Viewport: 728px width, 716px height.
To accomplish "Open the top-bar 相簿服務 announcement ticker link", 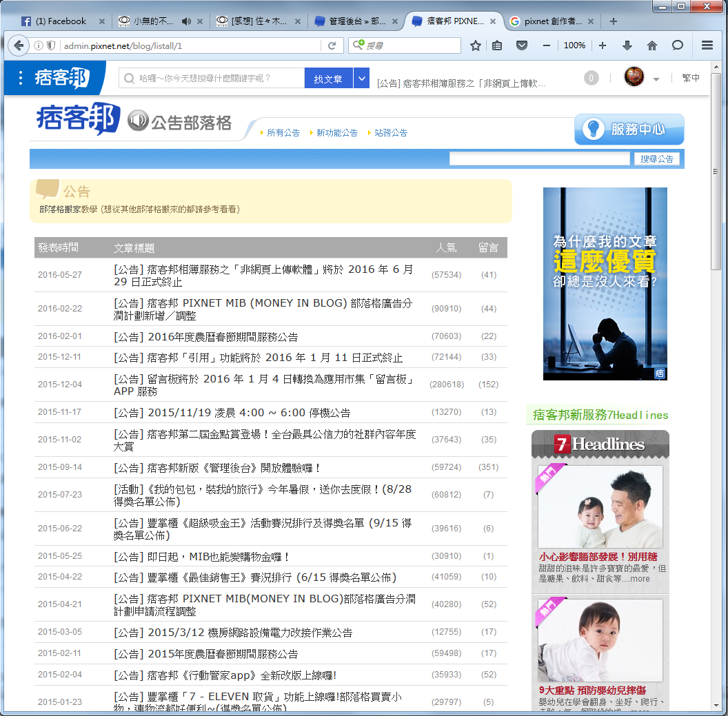I will [x=461, y=83].
